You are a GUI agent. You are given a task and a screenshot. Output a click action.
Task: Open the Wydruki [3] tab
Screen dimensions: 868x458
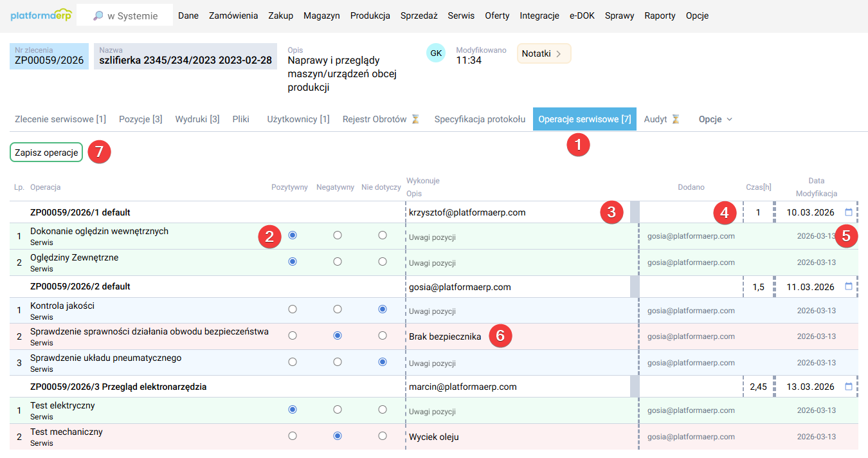pyautogui.click(x=197, y=119)
